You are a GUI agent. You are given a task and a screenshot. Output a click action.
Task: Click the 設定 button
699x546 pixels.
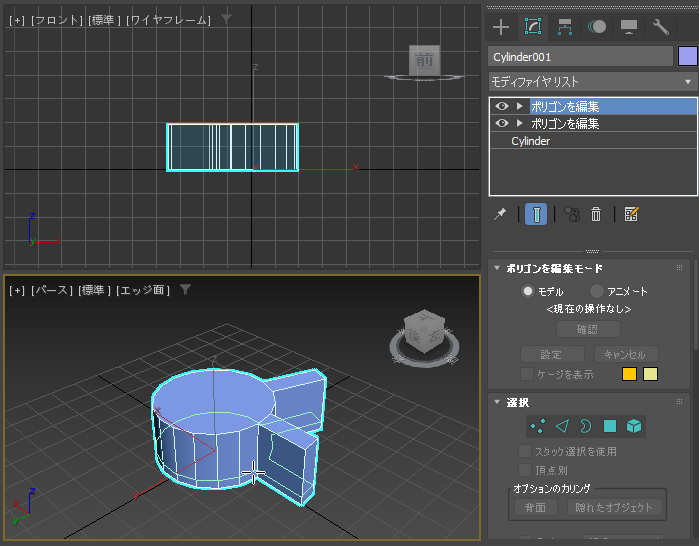tap(552, 355)
